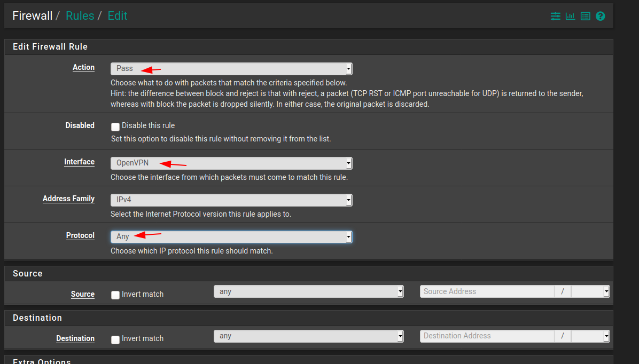This screenshot has width=639, height=364.
Task: Toggle Source Invert match checkbox
Action: [x=115, y=295]
